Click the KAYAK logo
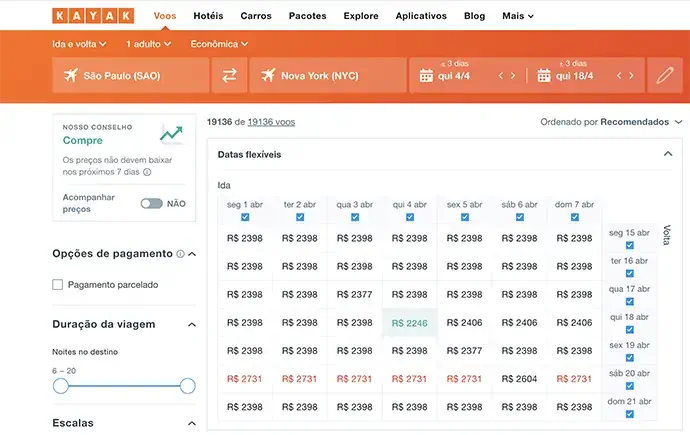The image size is (690, 435). click(93, 16)
